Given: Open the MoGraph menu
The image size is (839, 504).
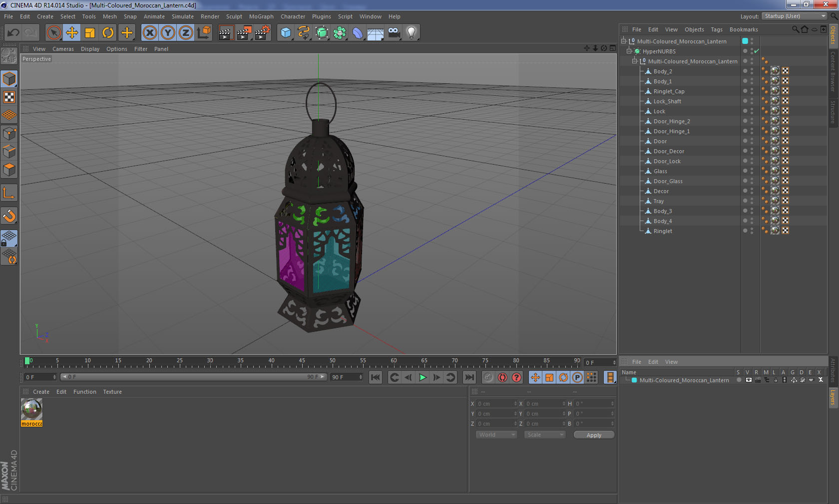Looking at the screenshot, I should 261,16.
